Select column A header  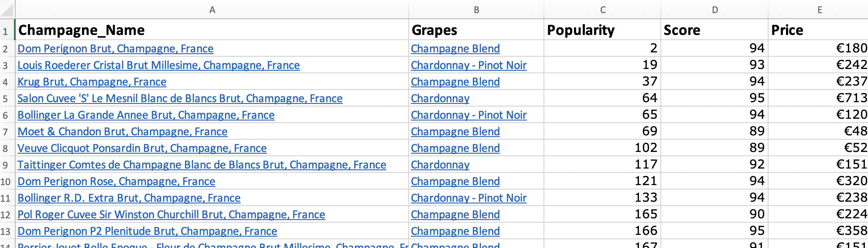pyautogui.click(x=212, y=10)
